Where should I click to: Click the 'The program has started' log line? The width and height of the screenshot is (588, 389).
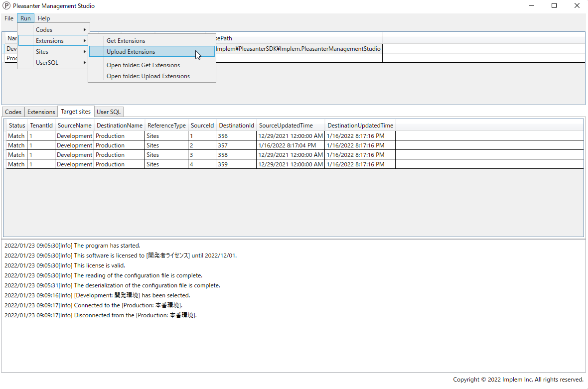[x=72, y=246]
